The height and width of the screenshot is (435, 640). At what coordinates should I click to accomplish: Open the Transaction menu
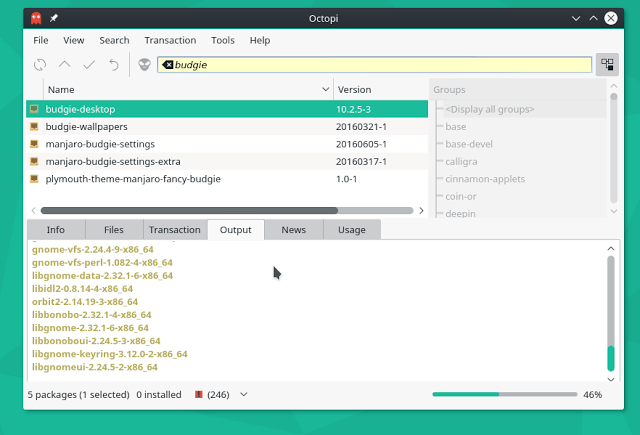170,40
